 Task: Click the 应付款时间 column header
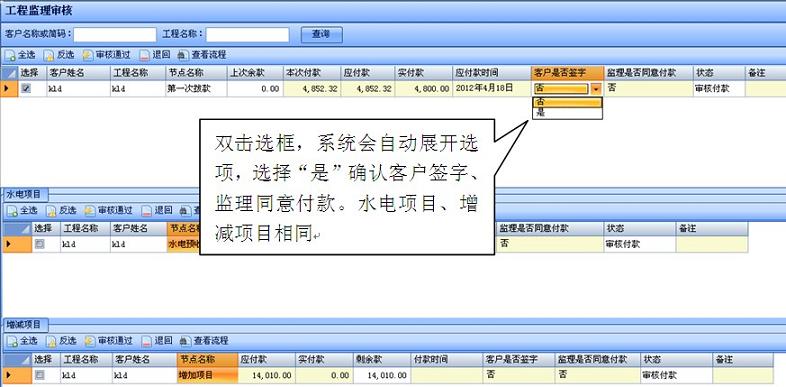click(492, 73)
